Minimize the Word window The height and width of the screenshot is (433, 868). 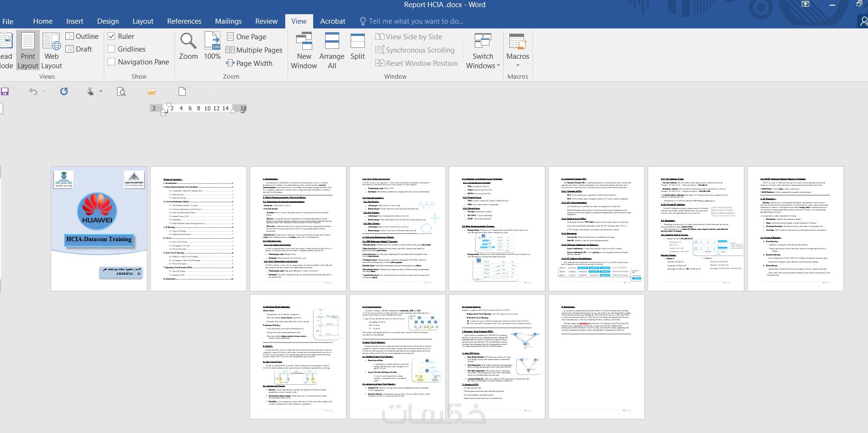click(832, 4)
